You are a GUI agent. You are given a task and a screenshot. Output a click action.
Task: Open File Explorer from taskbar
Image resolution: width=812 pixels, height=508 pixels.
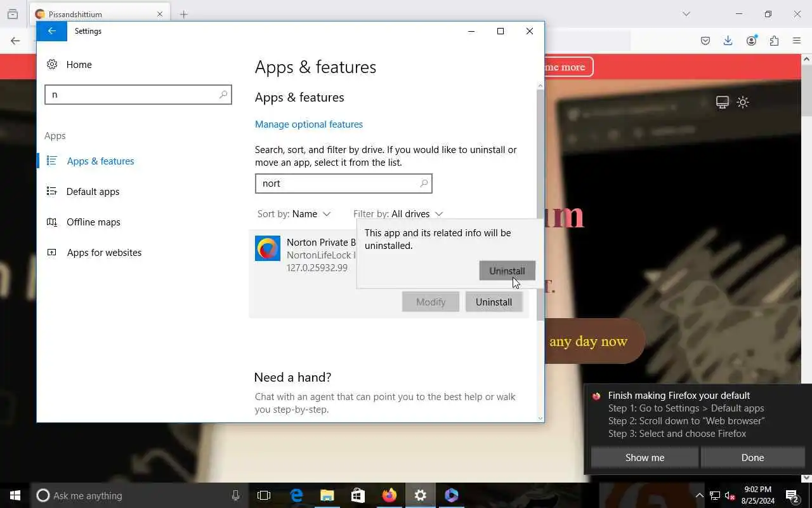click(327, 495)
